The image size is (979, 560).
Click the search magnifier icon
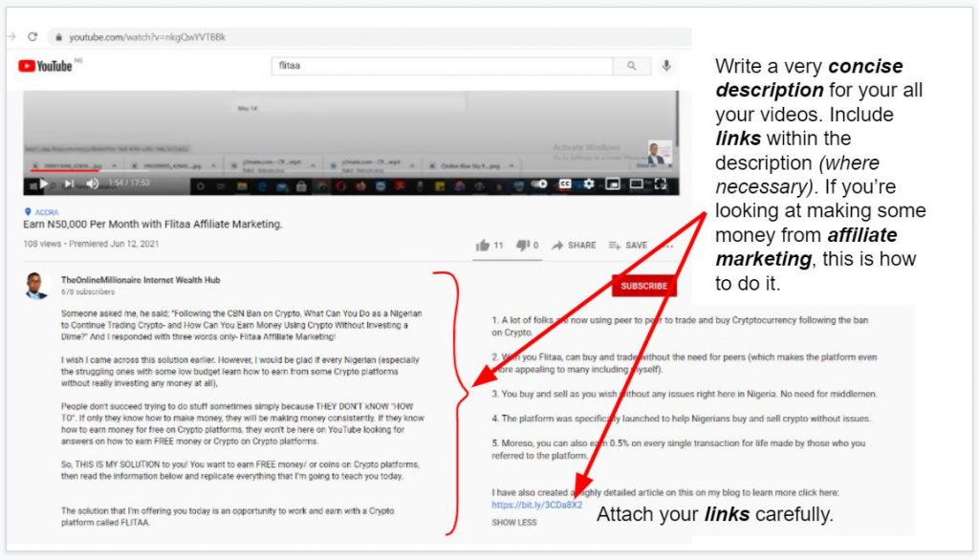(631, 67)
